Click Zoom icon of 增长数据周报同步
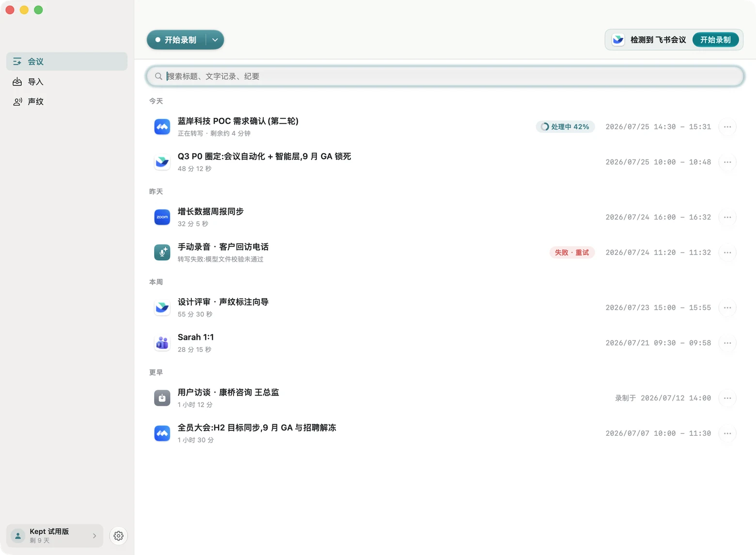 (162, 217)
